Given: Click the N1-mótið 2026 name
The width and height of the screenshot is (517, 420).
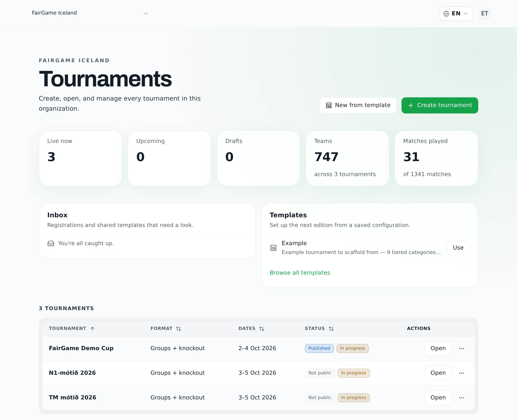Looking at the screenshot, I should 72,373.
